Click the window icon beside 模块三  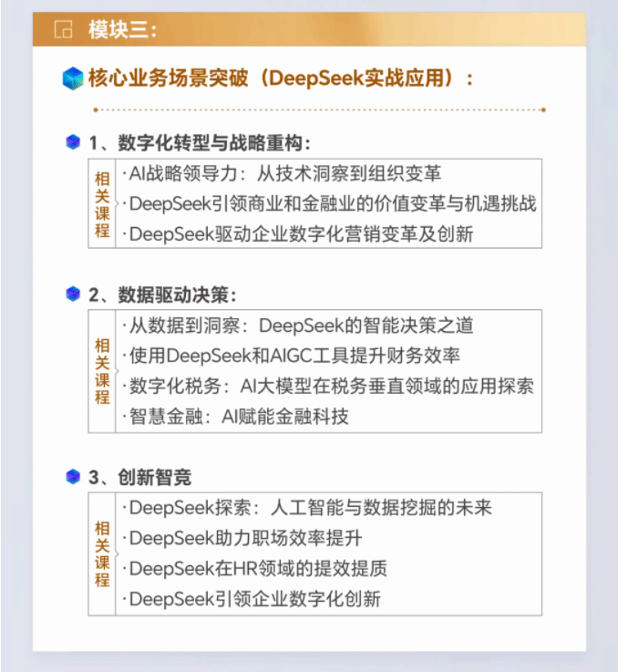(x=64, y=29)
